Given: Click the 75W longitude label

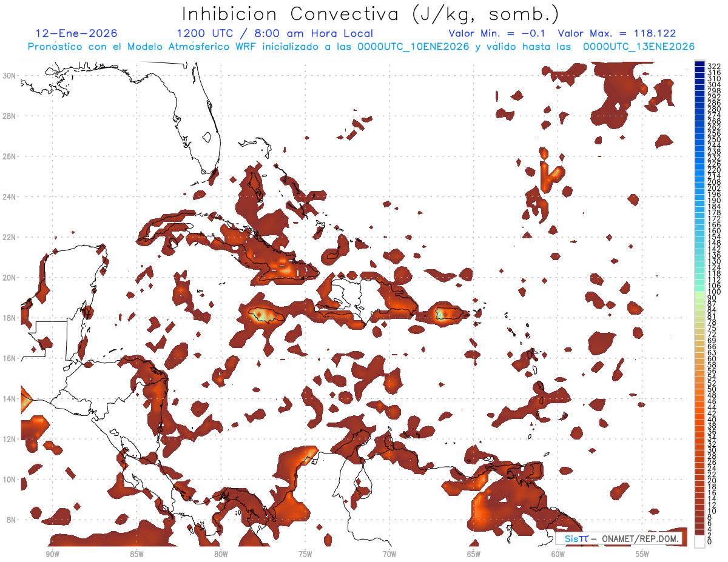Looking at the screenshot, I should tap(305, 555).
